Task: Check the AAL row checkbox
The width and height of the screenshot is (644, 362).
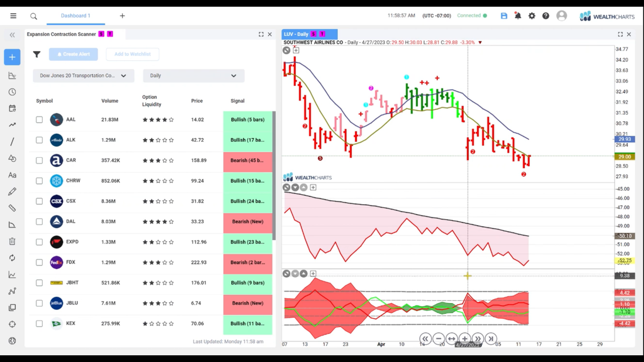Action: pos(39,120)
